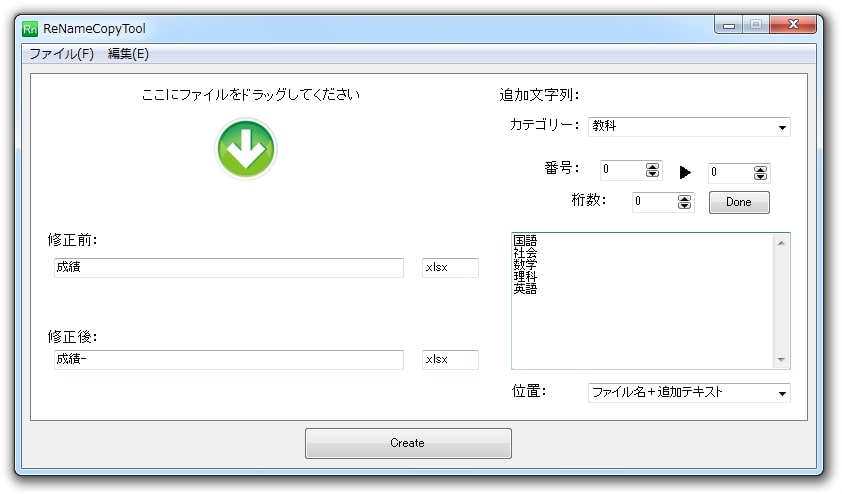The image size is (842, 494).
Task: Increase the first 番号 spinner value
Action: pyautogui.click(x=653, y=167)
